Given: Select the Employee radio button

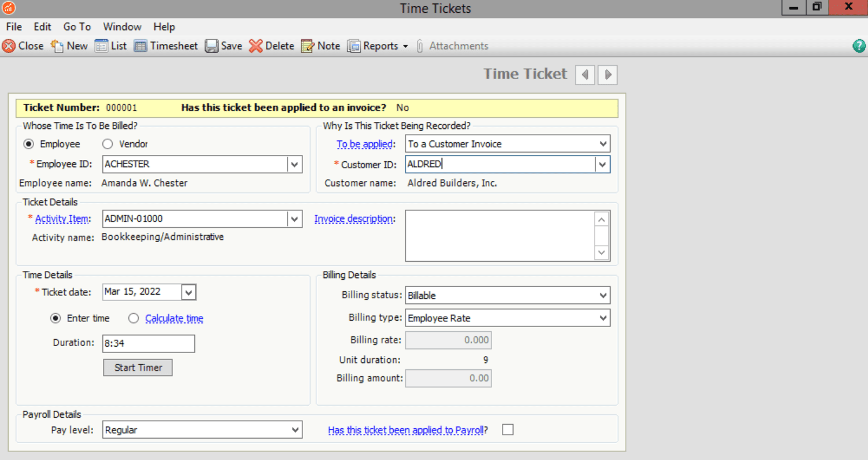Looking at the screenshot, I should [28, 144].
